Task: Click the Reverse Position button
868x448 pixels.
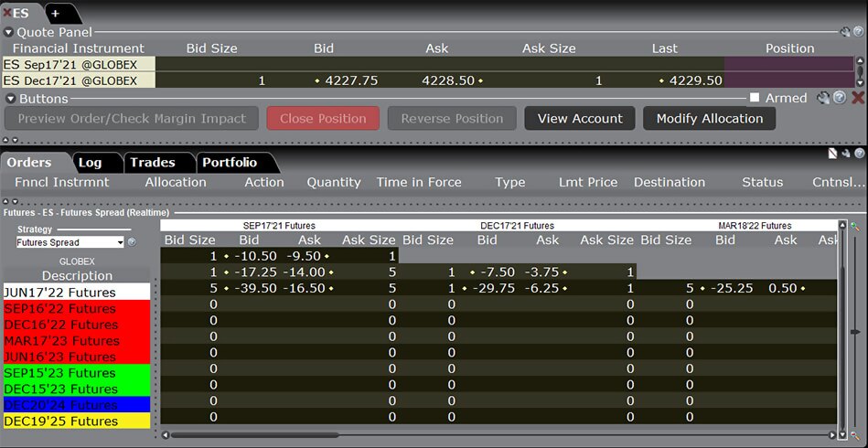Action: (452, 118)
